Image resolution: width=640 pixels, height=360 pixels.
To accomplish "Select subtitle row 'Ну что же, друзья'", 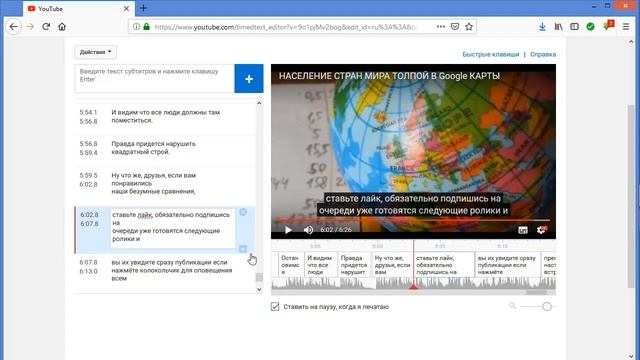I will pyautogui.click(x=165, y=186).
